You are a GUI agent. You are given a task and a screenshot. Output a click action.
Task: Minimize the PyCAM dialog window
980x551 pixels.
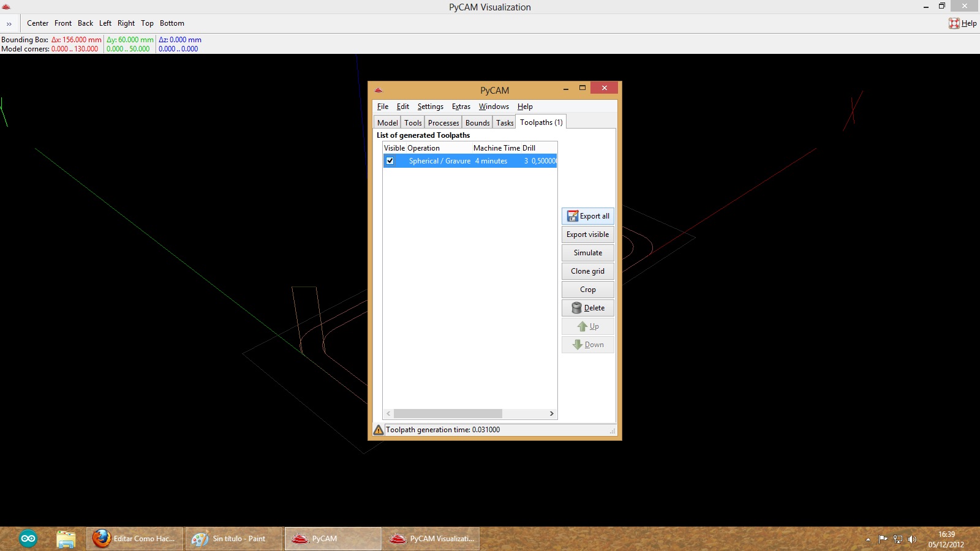(x=565, y=88)
